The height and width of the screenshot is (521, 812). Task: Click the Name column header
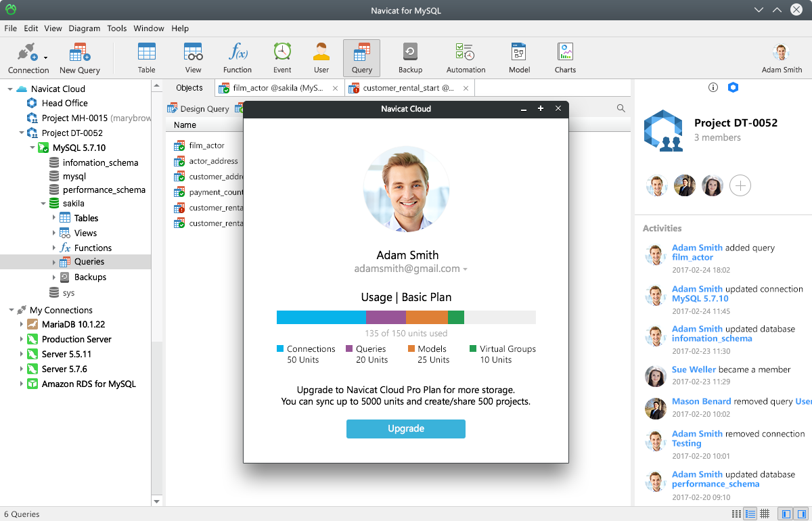point(185,125)
